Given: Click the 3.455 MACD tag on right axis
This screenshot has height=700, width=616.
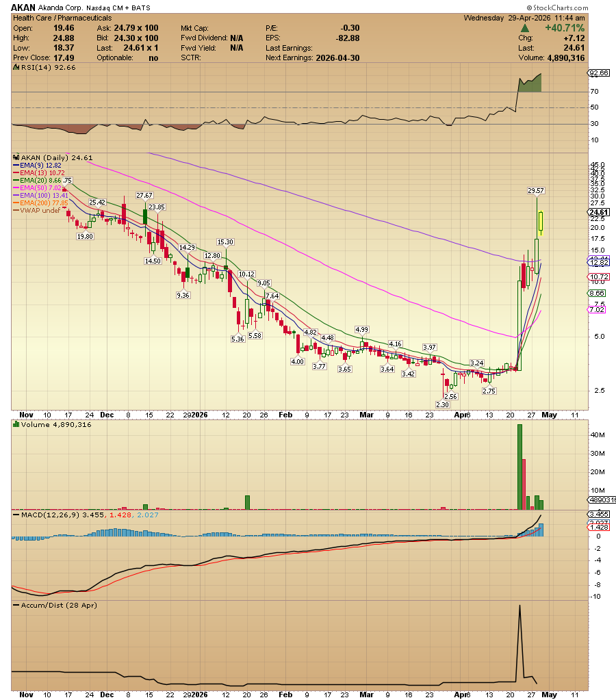Looking at the screenshot, I should [599, 515].
